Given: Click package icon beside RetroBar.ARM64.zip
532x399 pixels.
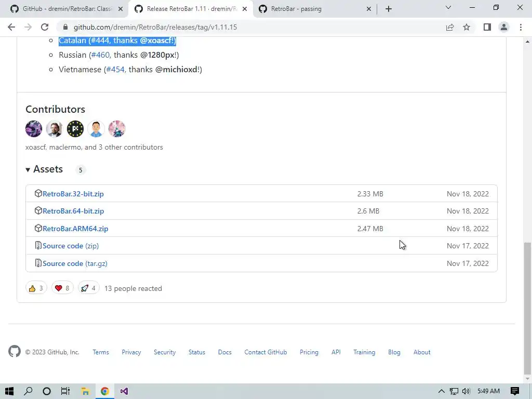Looking at the screenshot, I should pos(38,229).
